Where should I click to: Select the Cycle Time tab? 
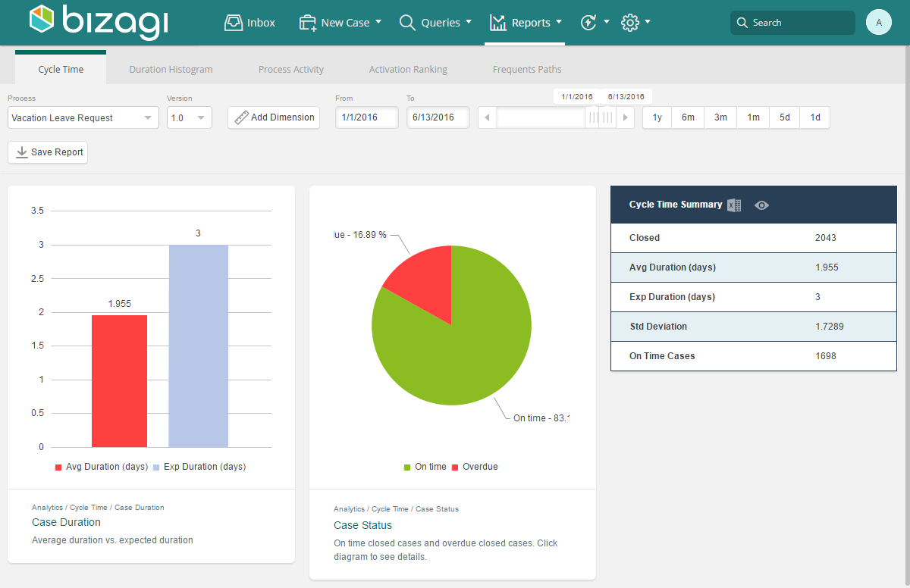(x=61, y=69)
